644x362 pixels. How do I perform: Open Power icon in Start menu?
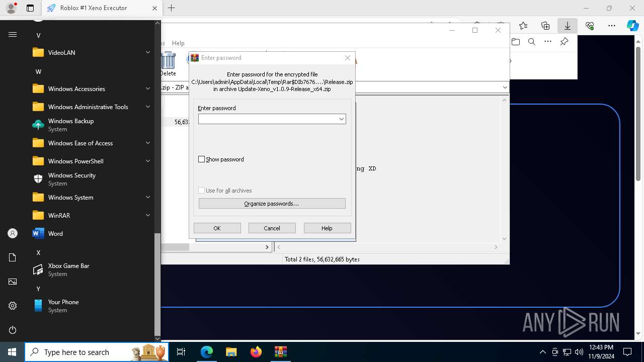[13, 330]
